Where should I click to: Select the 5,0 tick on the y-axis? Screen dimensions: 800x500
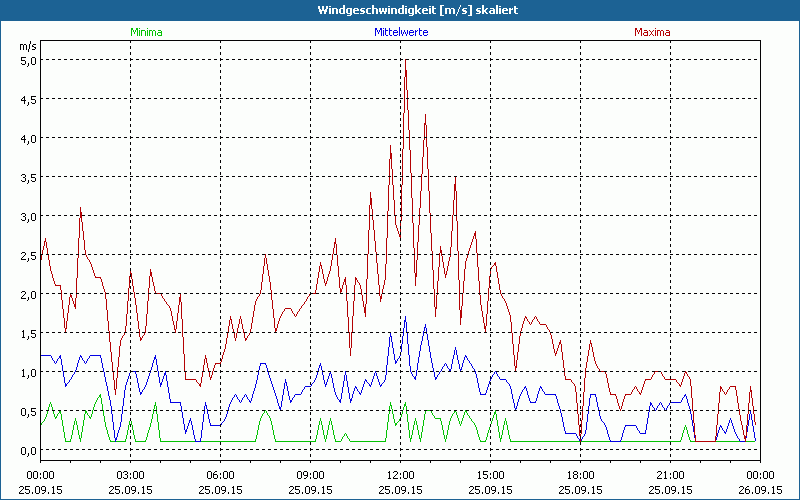click(x=28, y=60)
